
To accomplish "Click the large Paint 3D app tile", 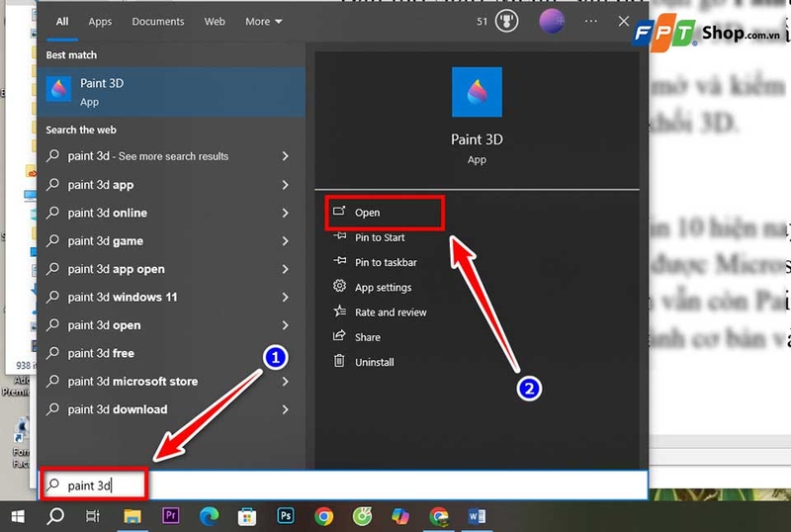I will coord(477,92).
